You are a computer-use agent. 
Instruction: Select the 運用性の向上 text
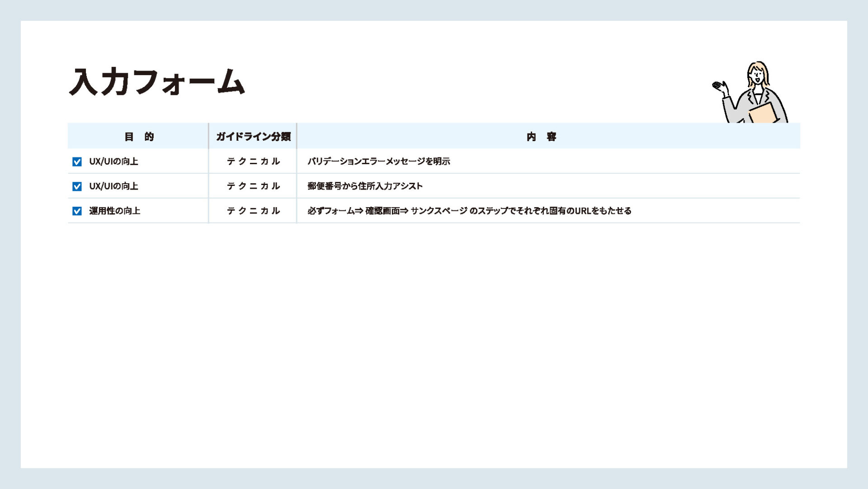click(114, 211)
